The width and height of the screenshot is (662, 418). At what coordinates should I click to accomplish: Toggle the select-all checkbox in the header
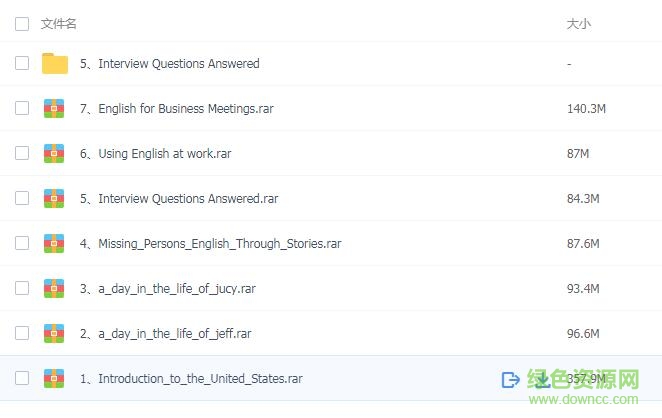pos(22,23)
